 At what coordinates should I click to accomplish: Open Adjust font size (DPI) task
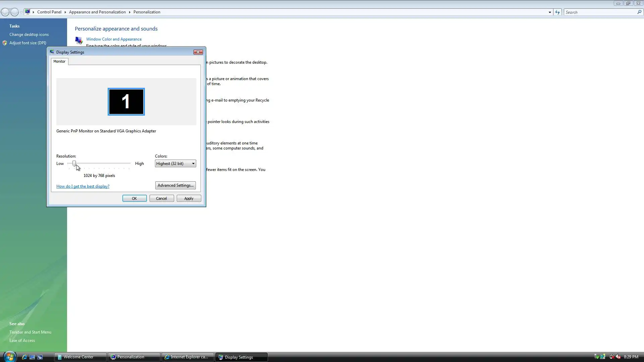[x=28, y=43]
